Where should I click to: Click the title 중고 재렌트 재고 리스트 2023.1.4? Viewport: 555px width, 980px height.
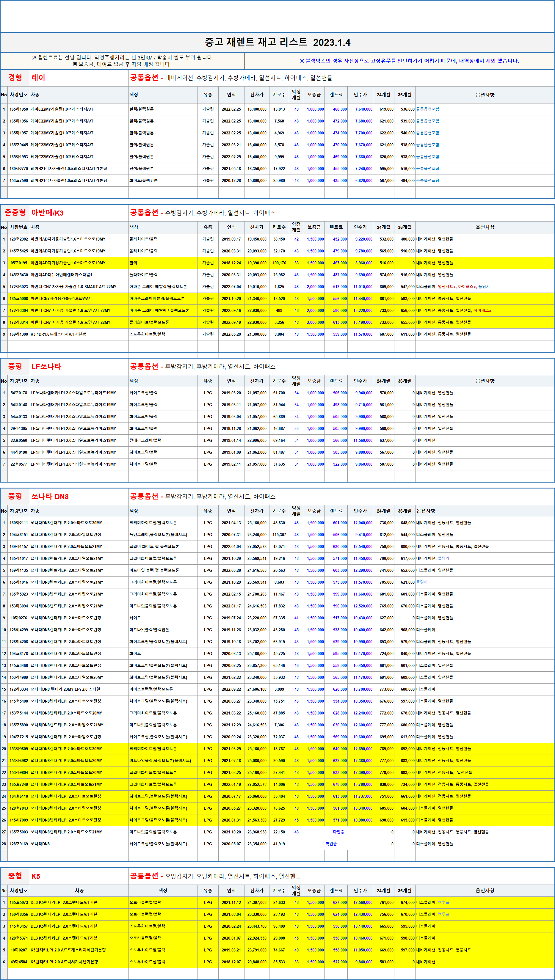pyautogui.click(x=277, y=42)
